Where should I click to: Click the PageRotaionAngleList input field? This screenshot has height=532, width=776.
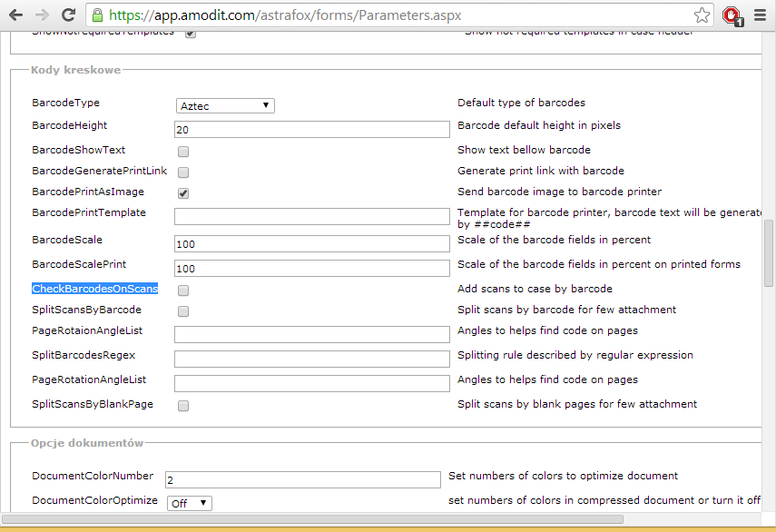pyautogui.click(x=312, y=334)
